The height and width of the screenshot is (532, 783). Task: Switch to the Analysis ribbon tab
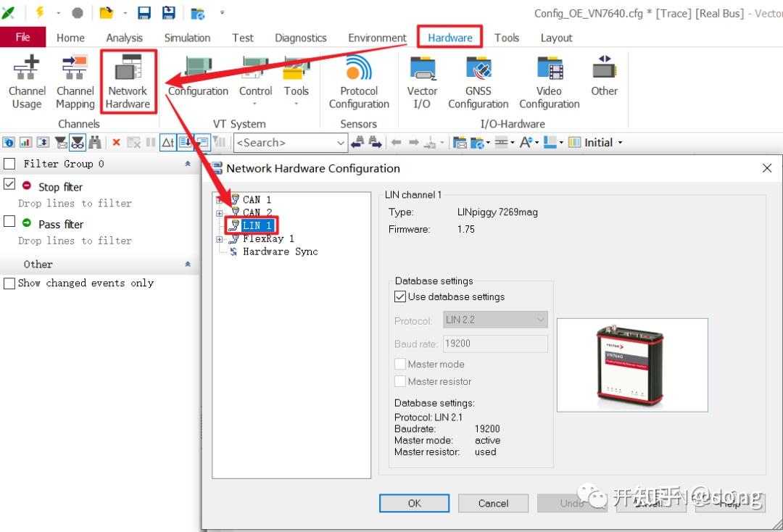125,38
